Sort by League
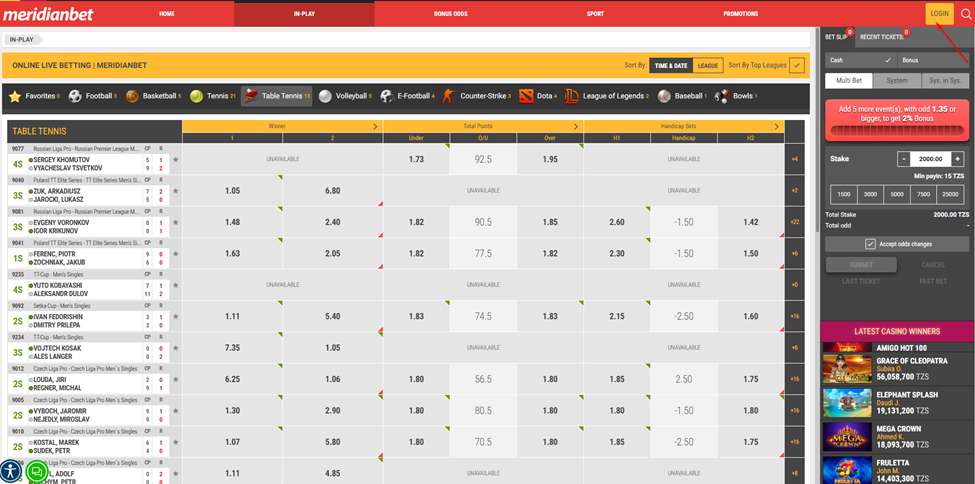Image resolution: width=975 pixels, height=484 pixels. (x=708, y=65)
